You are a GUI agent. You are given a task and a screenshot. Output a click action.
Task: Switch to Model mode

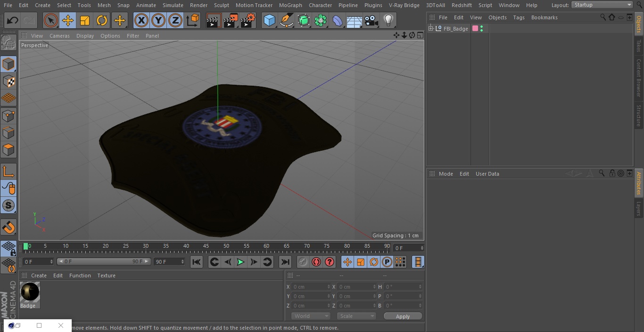8,64
